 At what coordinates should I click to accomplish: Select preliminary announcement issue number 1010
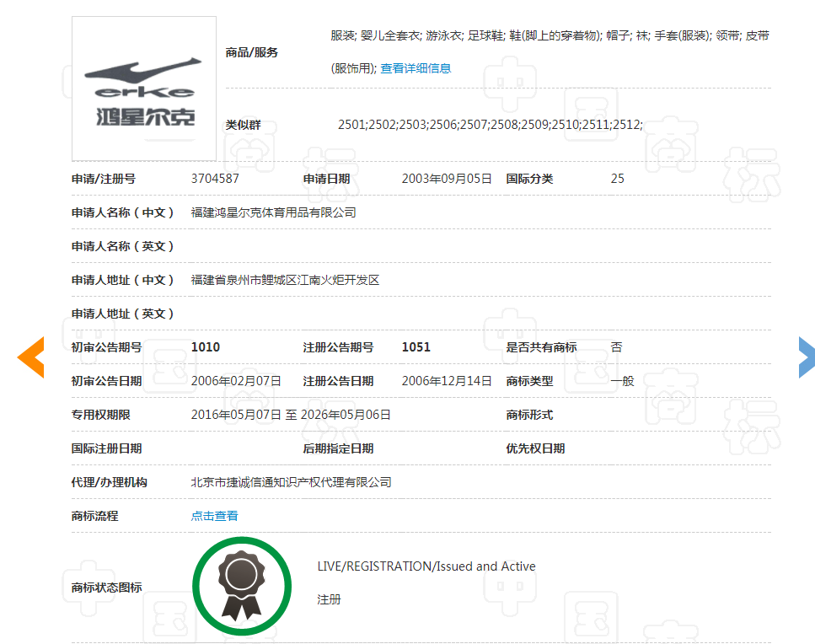[206, 346]
